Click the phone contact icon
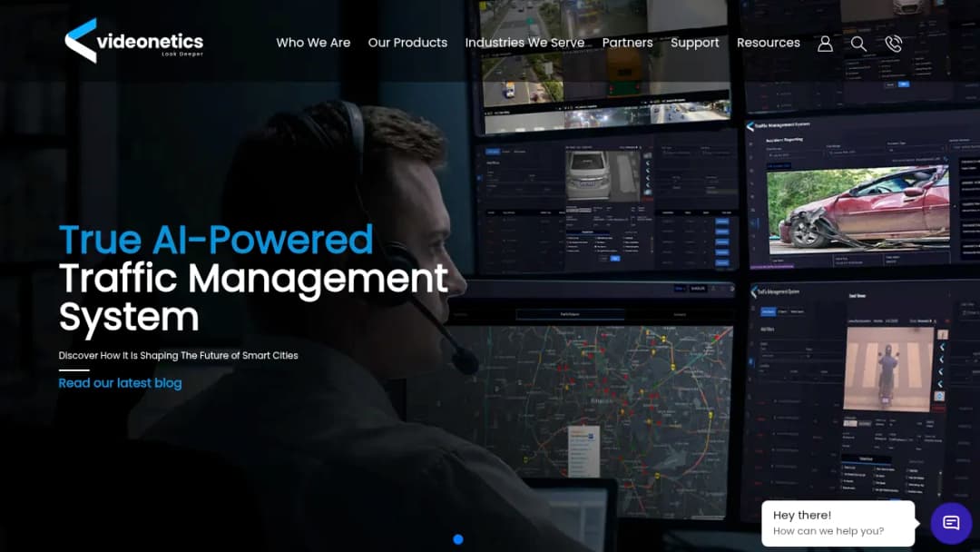 [894, 44]
